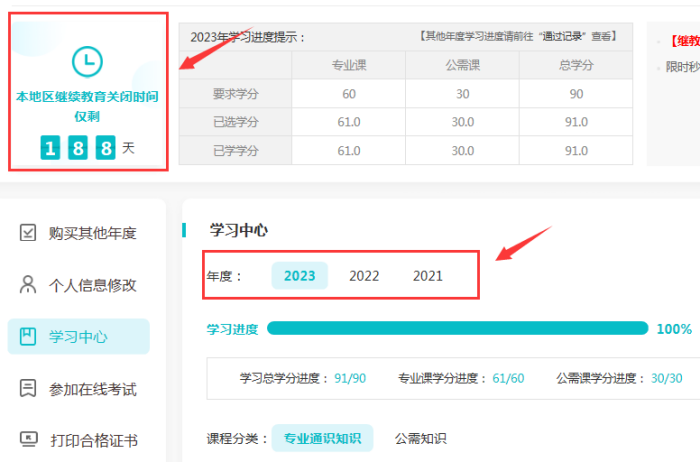The height and width of the screenshot is (462, 700).
Task: Click the 购买其他年度 checkbox icon
Action: (x=29, y=233)
